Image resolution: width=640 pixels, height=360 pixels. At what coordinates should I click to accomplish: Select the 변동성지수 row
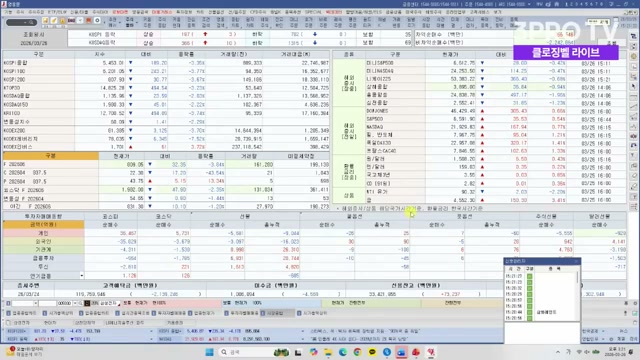166,122
